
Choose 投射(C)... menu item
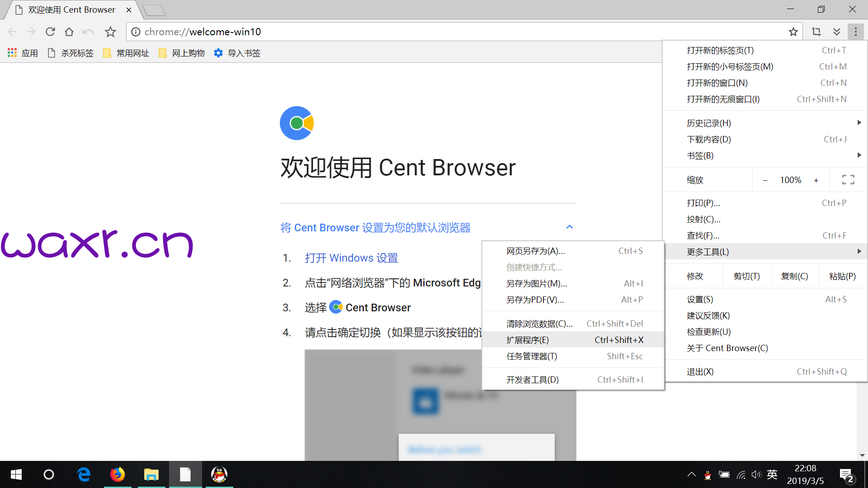pyautogui.click(x=765, y=219)
